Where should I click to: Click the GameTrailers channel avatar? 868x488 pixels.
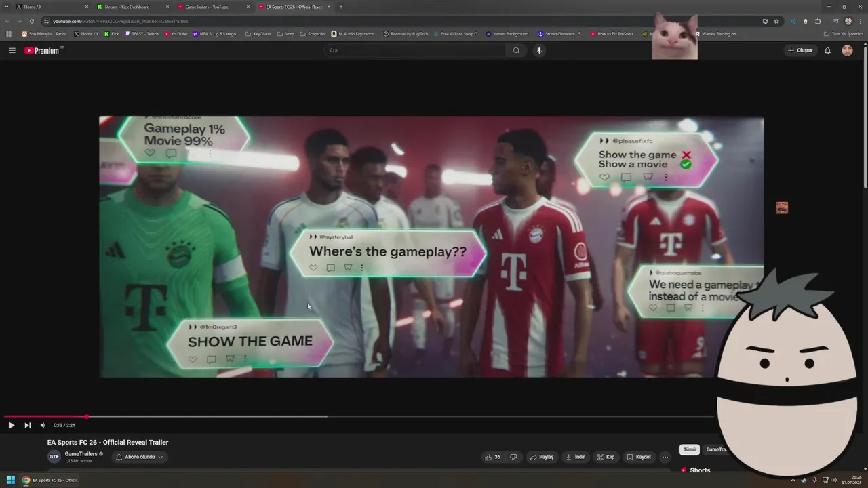click(x=54, y=457)
